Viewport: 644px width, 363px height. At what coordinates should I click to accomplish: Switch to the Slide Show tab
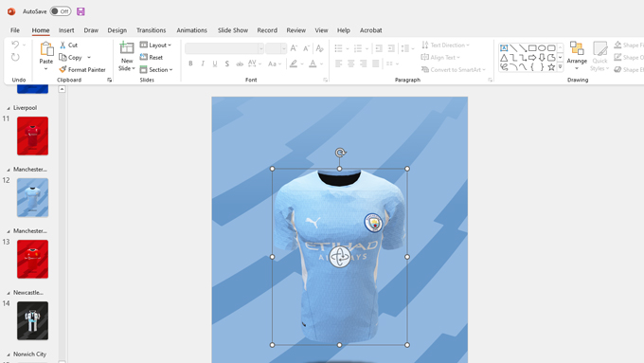233,30
